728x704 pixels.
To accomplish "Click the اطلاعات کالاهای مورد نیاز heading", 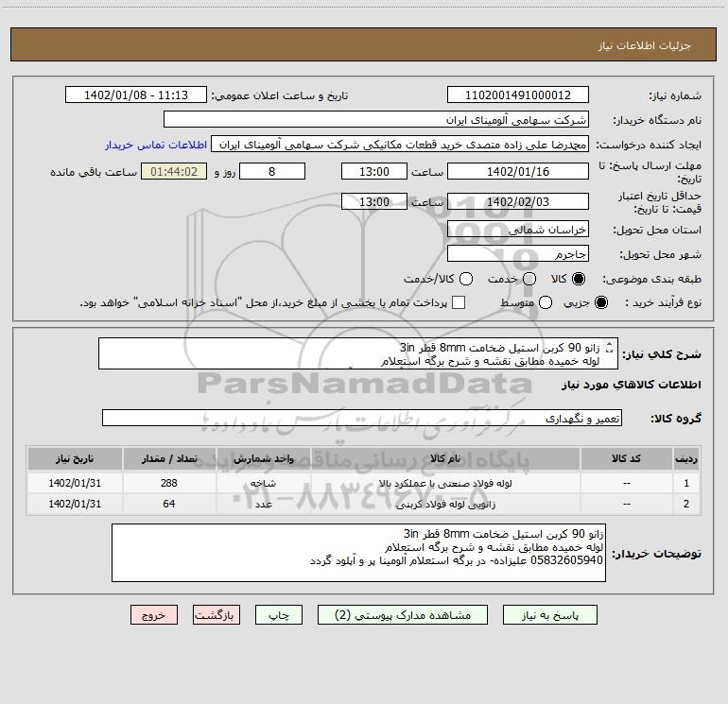I will (x=632, y=385).
